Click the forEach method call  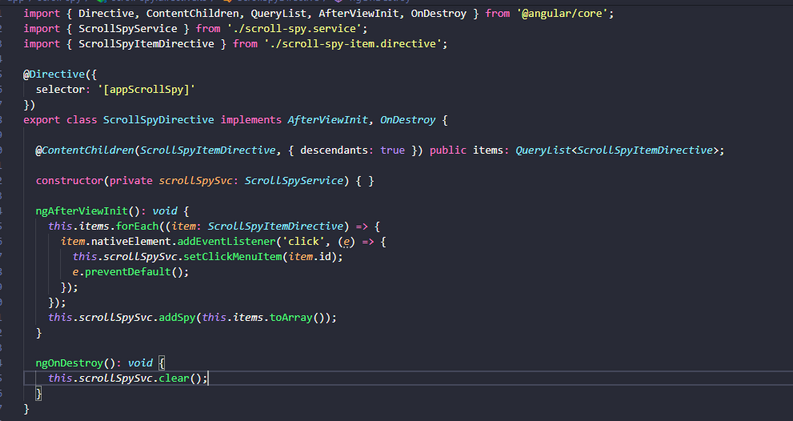[137, 226]
